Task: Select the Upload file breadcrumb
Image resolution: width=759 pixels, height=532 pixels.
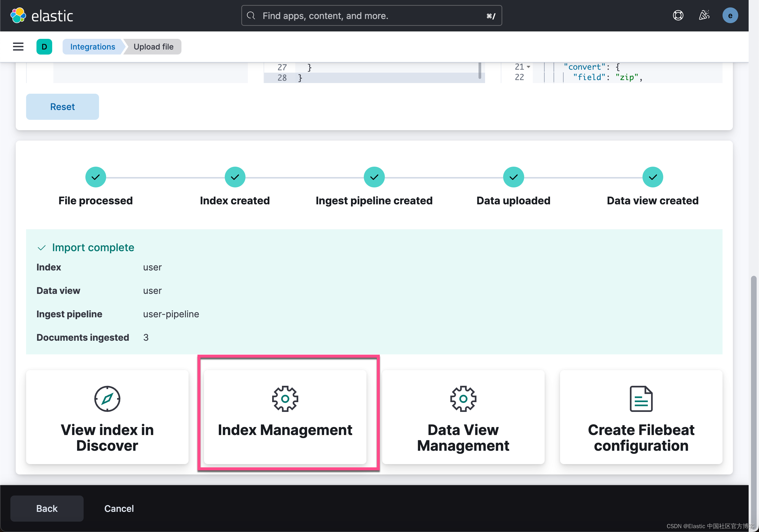Action: click(x=153, y=47)
